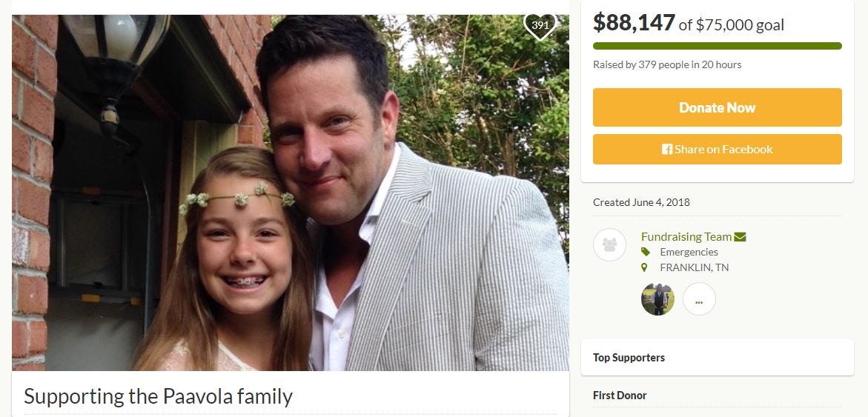868x417 pixels.
Task: Open the Emergencies category
Action: click(x=689, y=252)
